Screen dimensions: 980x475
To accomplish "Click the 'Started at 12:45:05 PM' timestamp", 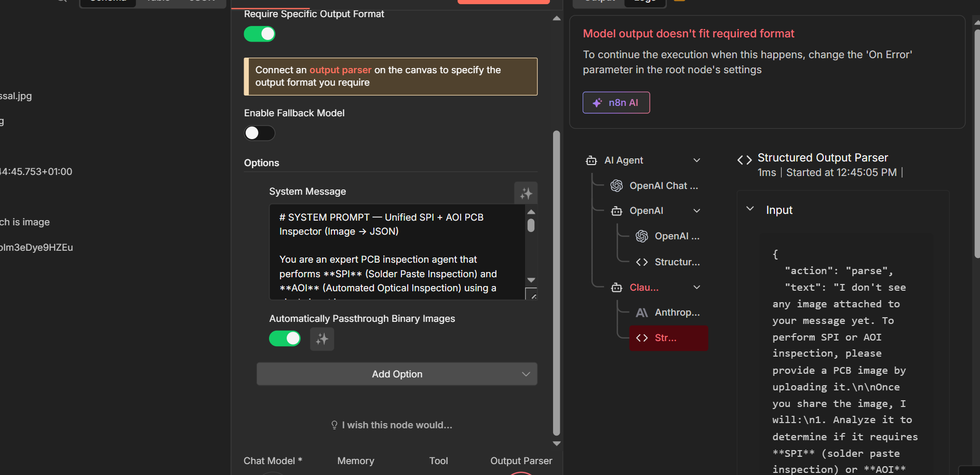I will tap(841, 172).
